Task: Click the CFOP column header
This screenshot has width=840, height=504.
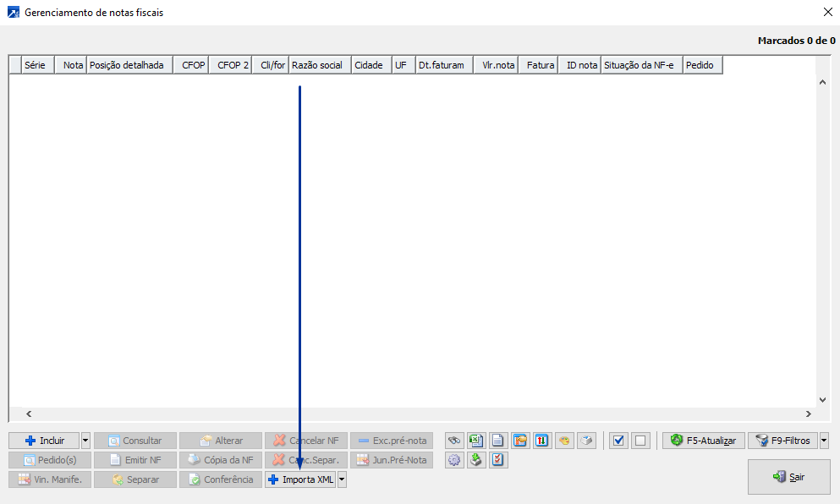Action: (190, 65)
